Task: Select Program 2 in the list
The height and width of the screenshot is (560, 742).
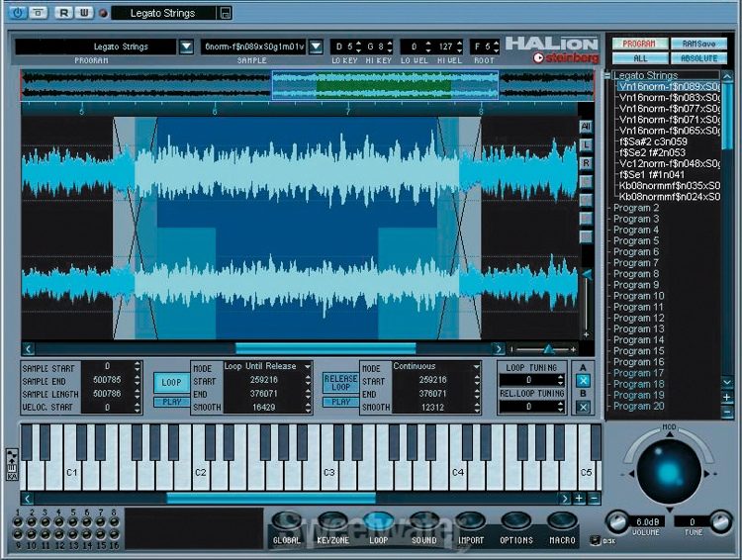Action: (636, 208)
